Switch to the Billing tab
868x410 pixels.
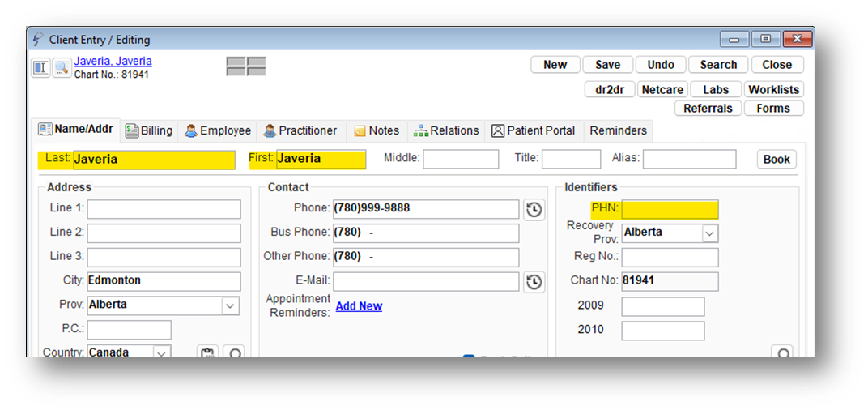coord(149,130)
